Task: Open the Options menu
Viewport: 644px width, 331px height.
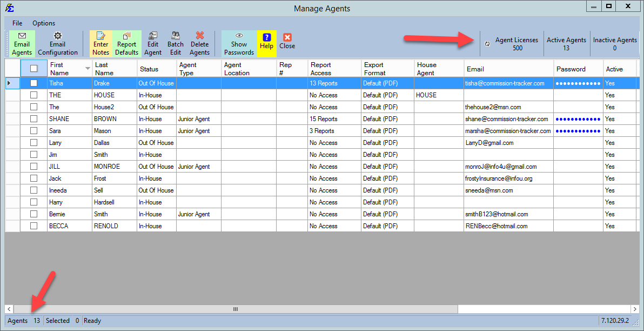Action: coord(44,23)
